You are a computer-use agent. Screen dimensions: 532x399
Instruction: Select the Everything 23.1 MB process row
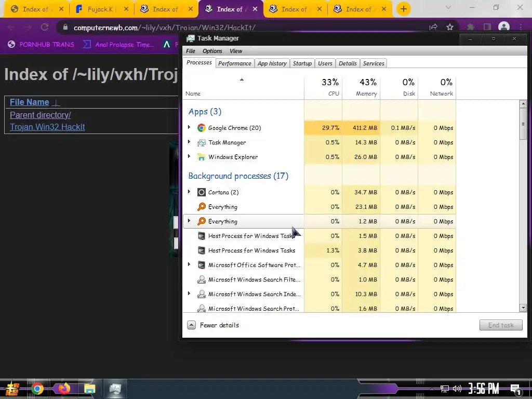click(320, 207)
